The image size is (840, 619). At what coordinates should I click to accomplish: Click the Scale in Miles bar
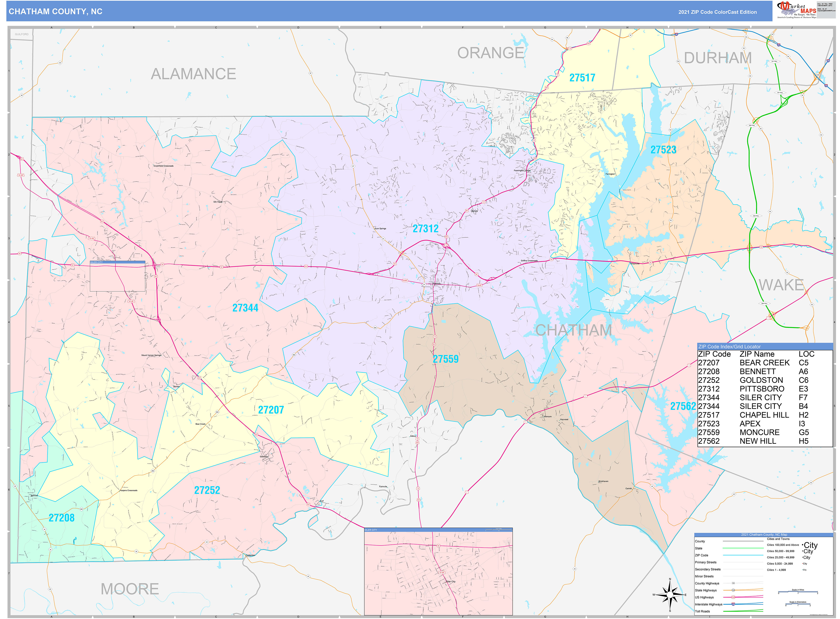click(x=798, y=592)
